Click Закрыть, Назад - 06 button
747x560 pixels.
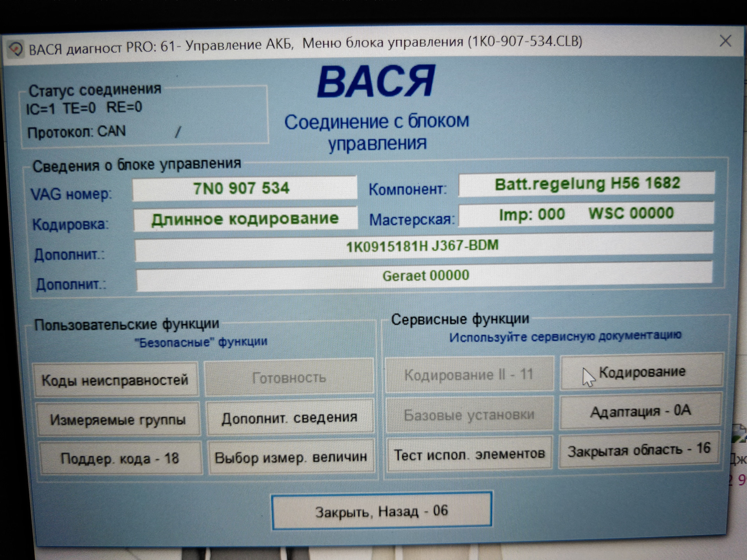[382, 511]
